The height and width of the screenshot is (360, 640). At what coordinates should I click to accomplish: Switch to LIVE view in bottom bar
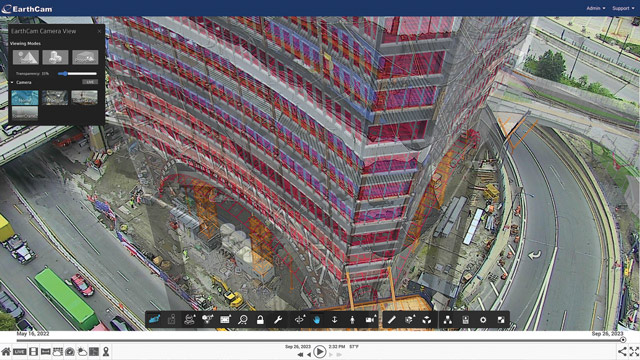(20, 351)
